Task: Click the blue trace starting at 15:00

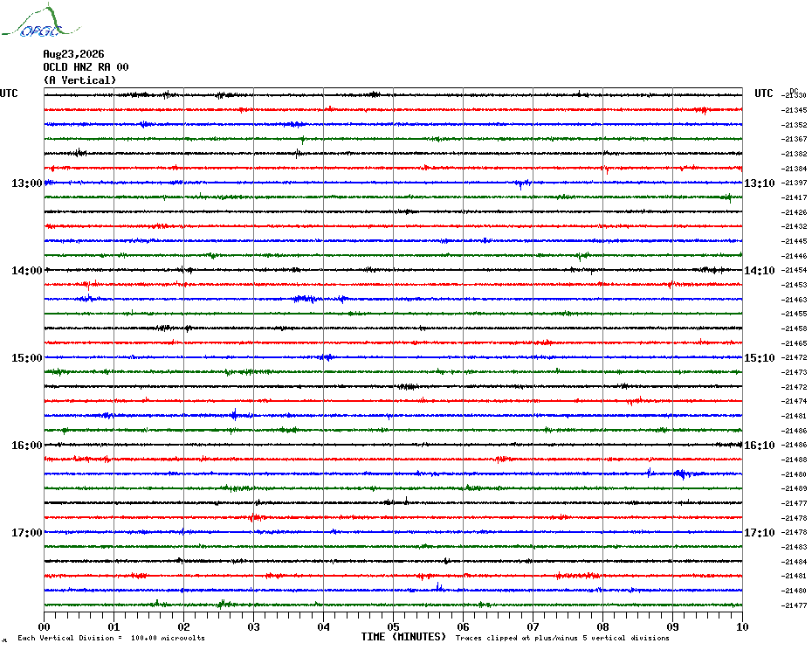Action: click(x=393, y=357)
